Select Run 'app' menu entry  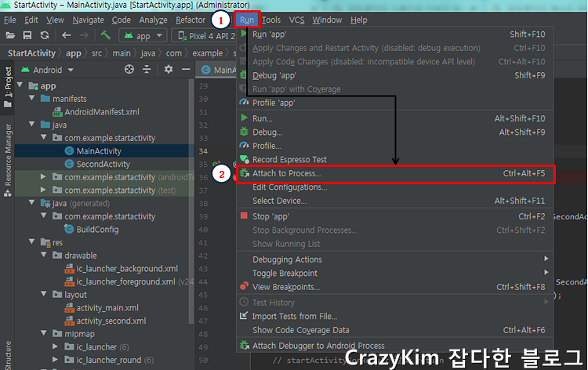click(395, 34)
